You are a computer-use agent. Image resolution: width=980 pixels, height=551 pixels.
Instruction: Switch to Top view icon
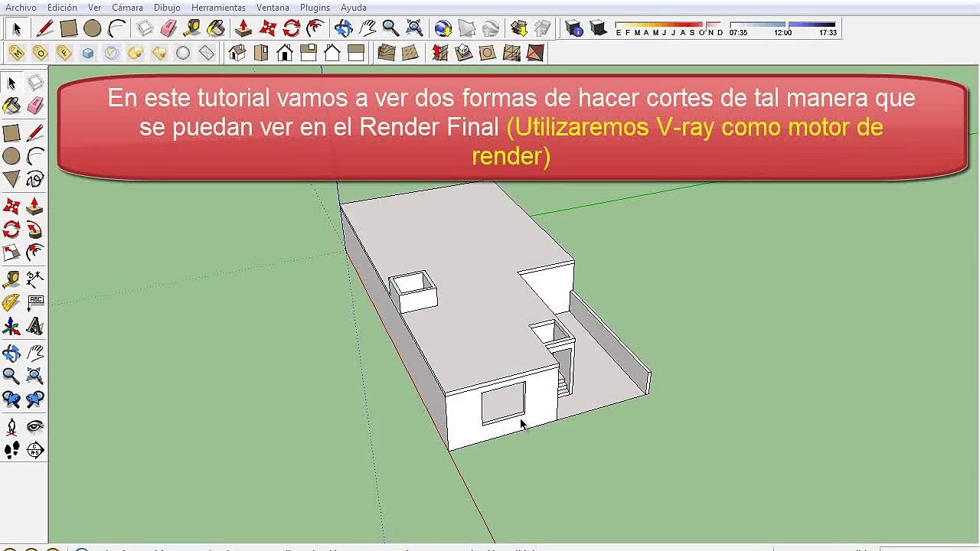click(x=261, y=53)
